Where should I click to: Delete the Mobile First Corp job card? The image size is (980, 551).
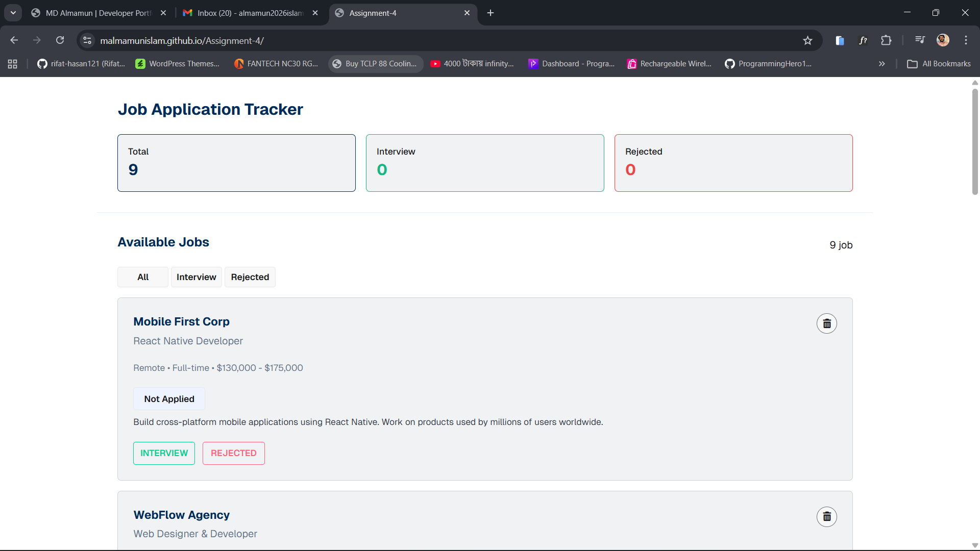pyautogui.click(x=826, y=323)
